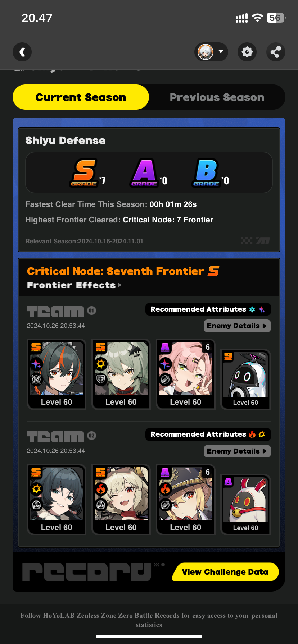This screenshot has height=644, width=298.
Task: Open the account avatar dropdown
Action: [x=211, y=52]
